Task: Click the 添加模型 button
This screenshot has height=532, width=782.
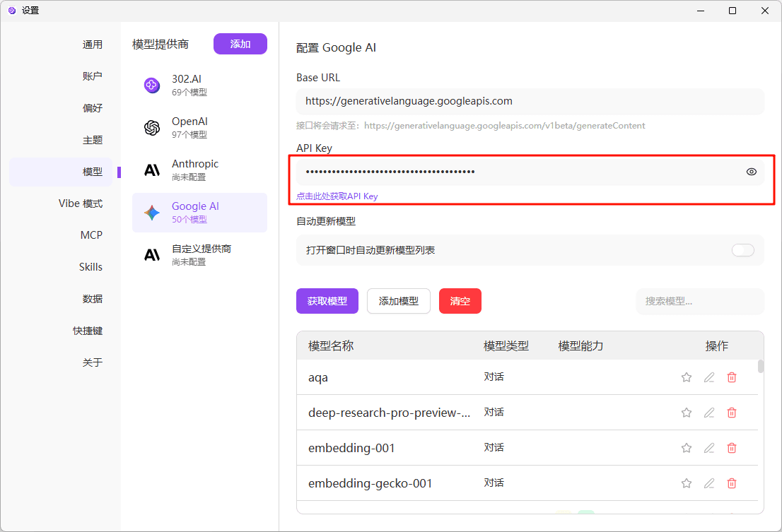Action: (399, 301)
